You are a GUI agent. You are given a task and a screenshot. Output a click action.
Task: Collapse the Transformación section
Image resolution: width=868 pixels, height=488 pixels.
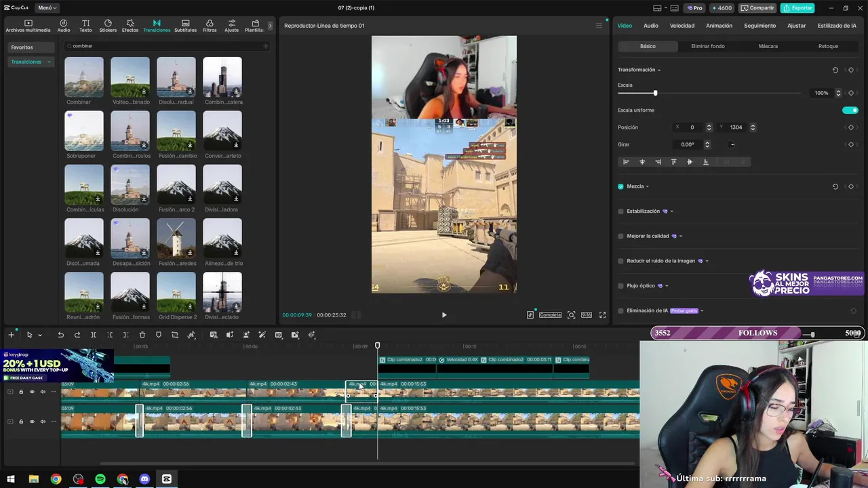tap(658, 70)
